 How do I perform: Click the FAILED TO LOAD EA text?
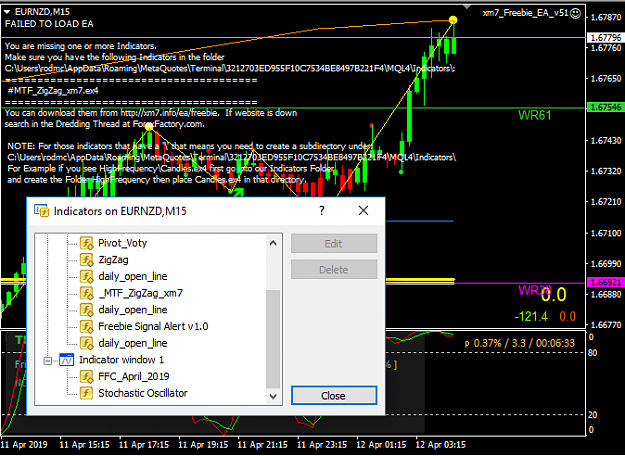click(49, 24)
